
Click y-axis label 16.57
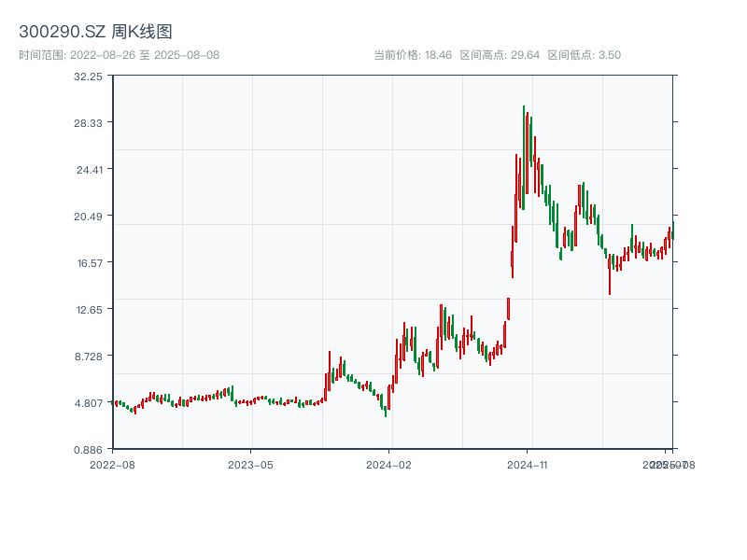pyautogui.click(x=90, y=263)
